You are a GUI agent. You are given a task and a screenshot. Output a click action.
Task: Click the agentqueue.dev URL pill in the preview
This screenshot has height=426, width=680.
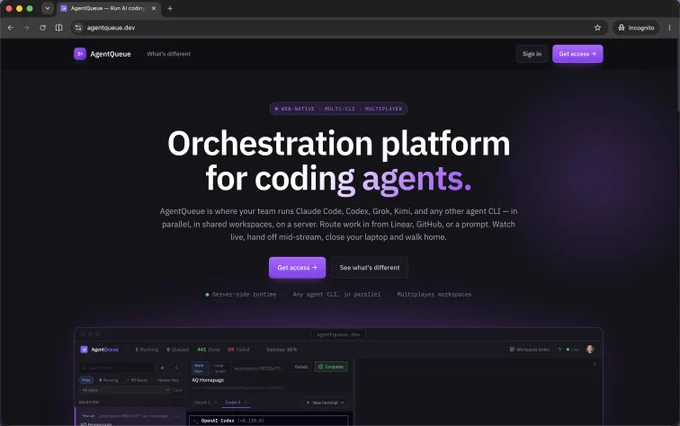(x=338, y=334)
